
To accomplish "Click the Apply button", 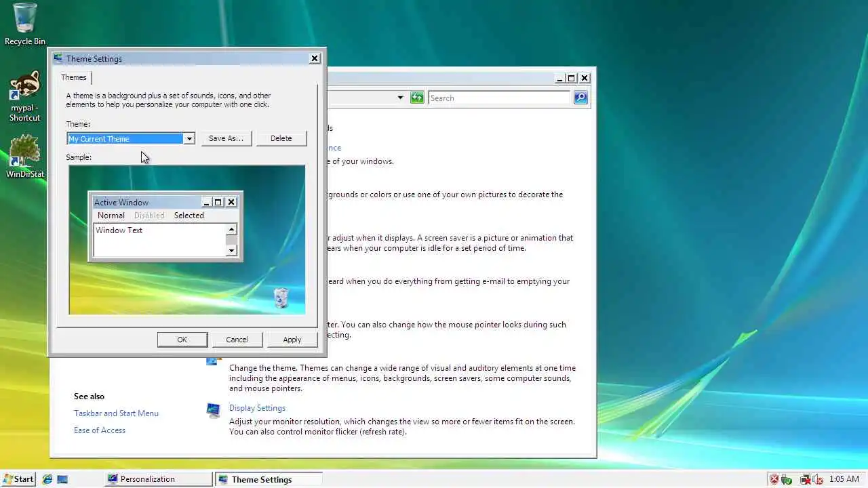I will click(292, 340).
